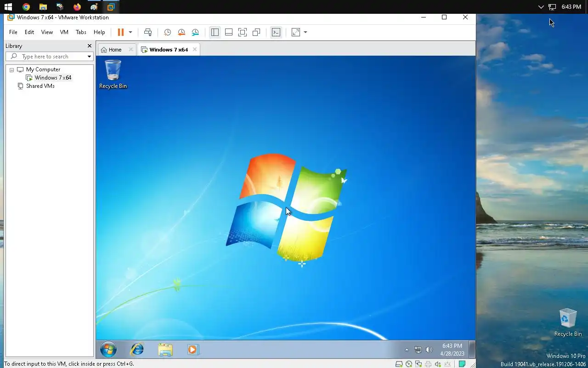Open the View menu
Image resolution: width=588 pixels, height=368 pixels.
point(47,32)
